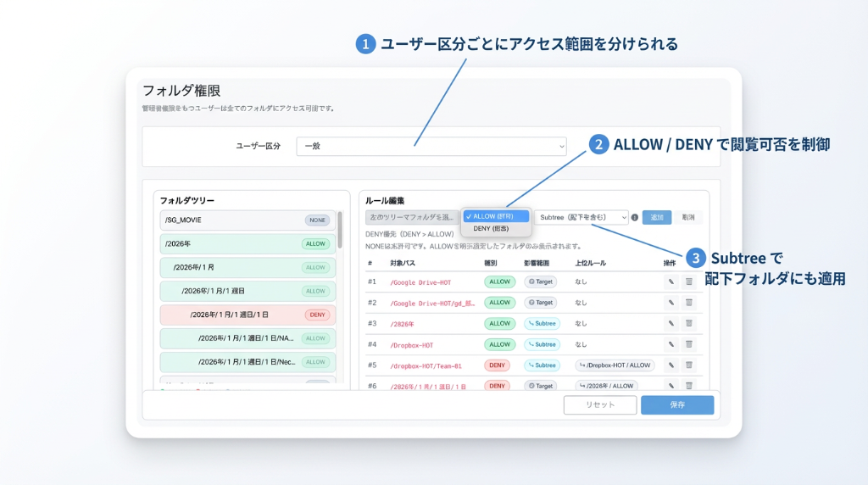This screenshot has height=485, width=868.
Task: Select /SG_MOVIE in the folder tree
Action: pos(248,220)
